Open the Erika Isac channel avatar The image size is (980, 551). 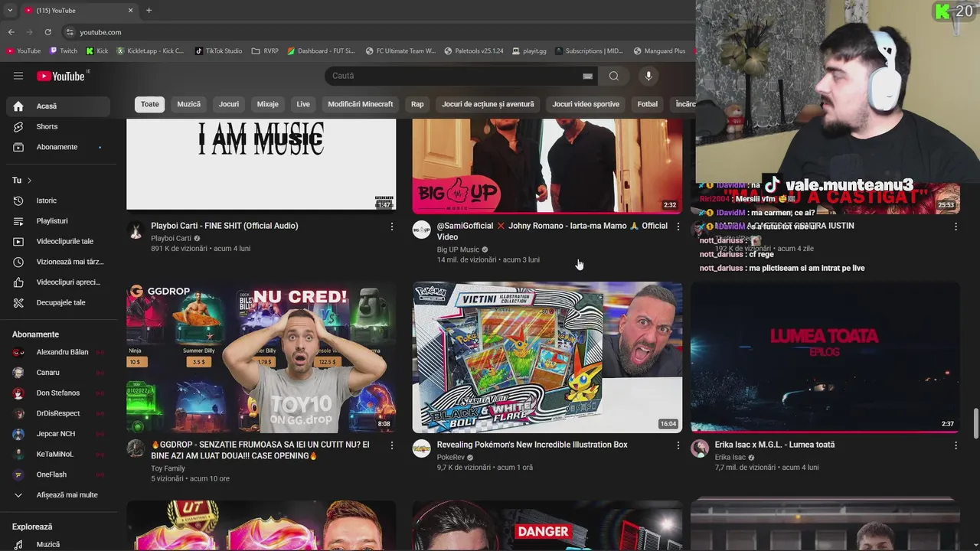click(700, 448)
